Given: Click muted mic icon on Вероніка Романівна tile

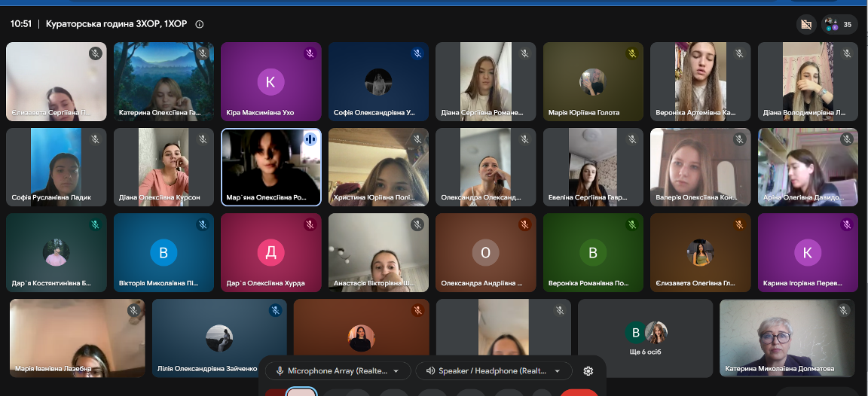Looking at the screenshot, I should [x=632, y=224].
